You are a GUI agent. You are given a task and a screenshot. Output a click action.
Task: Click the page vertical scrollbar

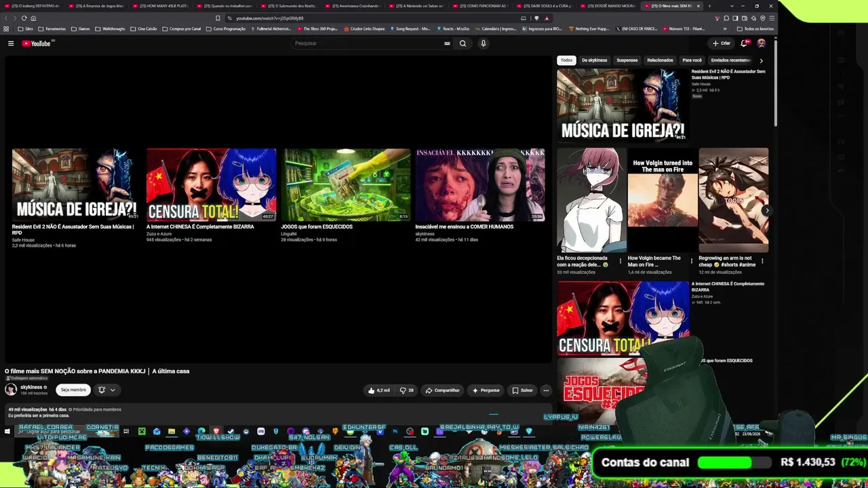pos(775,81)
